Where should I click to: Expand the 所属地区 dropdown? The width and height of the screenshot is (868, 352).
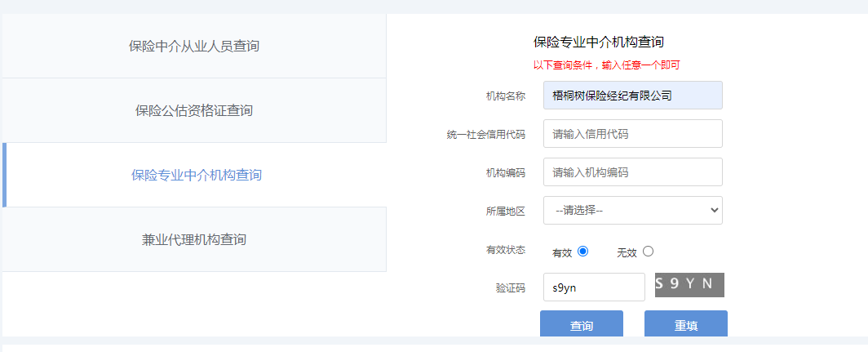click(632, 210)
